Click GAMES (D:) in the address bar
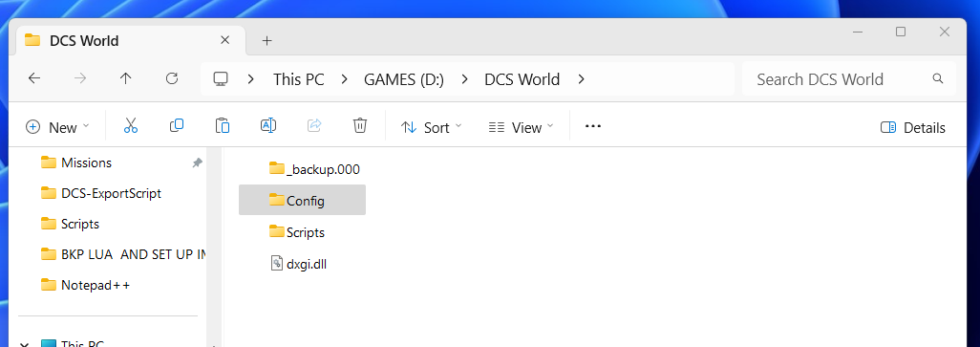980x347 pixels. (x=404, y=79)
